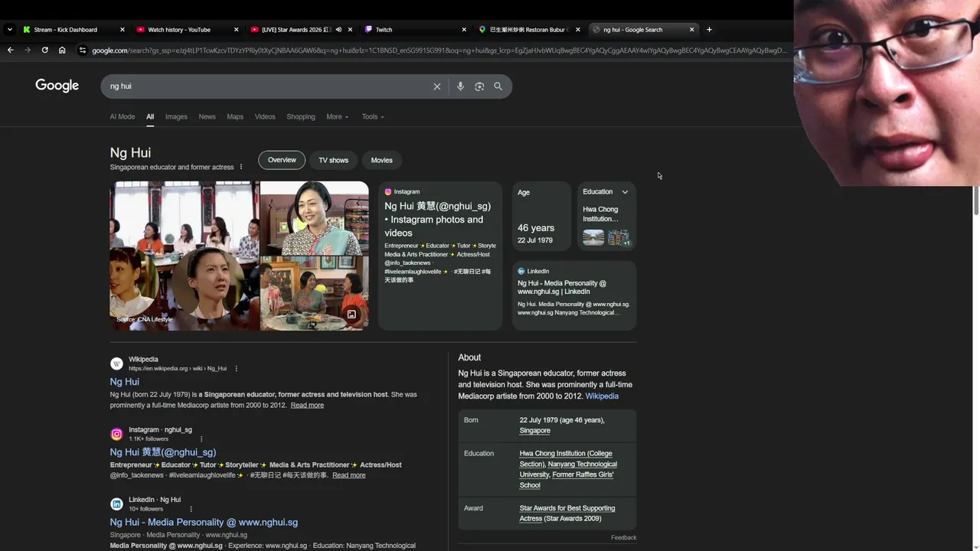Close the Twitch tab

tap(464, 30)
